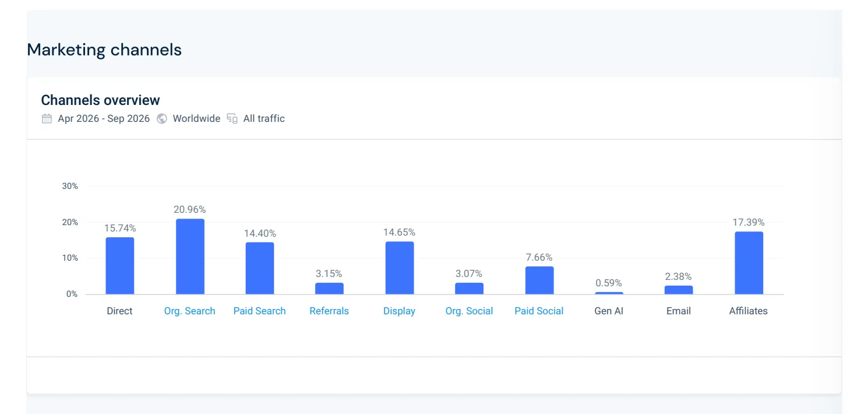The width and height of the screenshot is (868, 414).
Task: Select the Org. Social bar at 3.07%
Action: point(470,289)
